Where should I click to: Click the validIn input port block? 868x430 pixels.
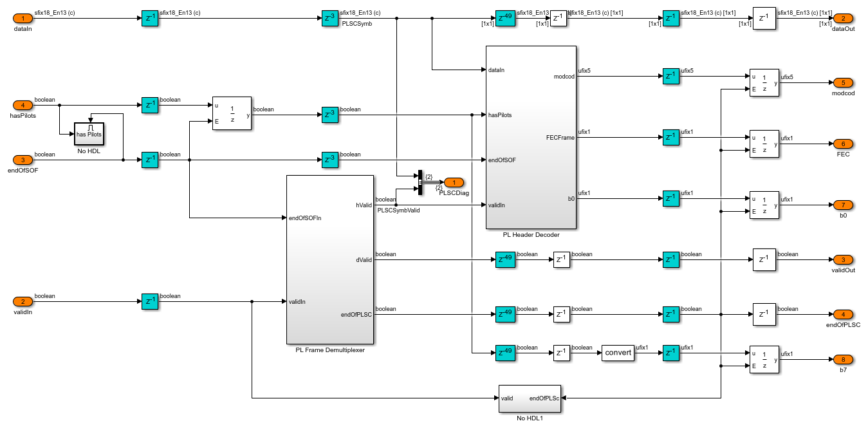(23, 301)
